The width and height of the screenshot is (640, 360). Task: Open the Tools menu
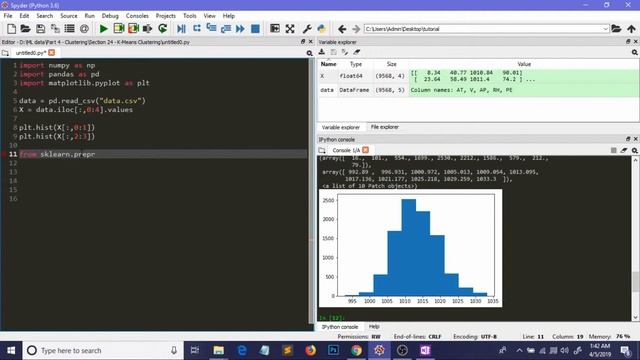click(189, 16)
